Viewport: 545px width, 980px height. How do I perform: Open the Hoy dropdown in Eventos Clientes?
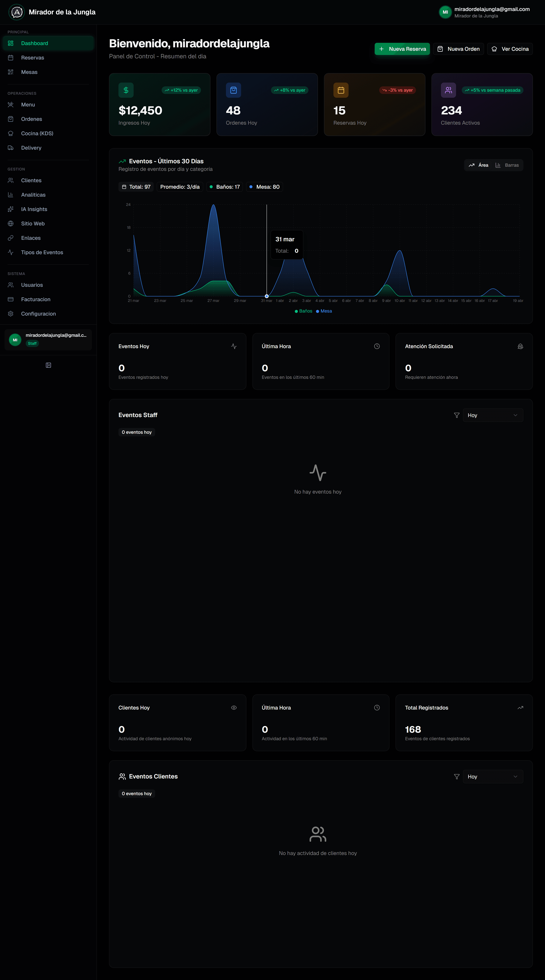click(493, 776)
